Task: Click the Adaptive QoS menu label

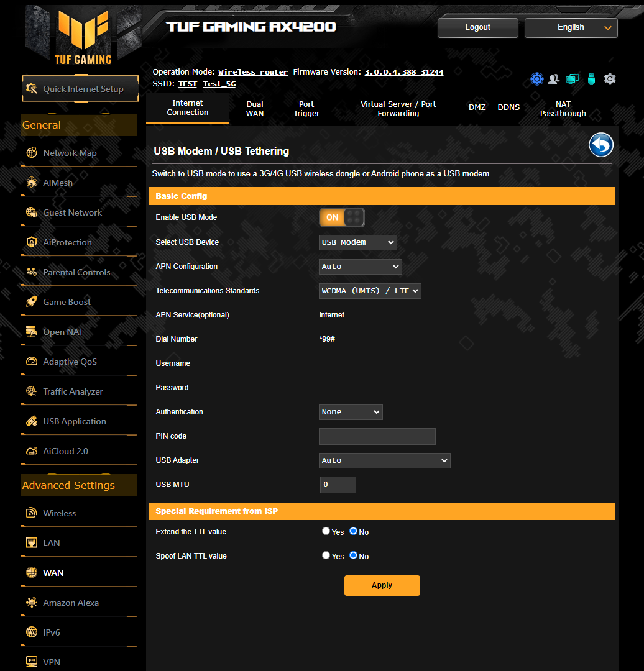Action: coord(70,362)
